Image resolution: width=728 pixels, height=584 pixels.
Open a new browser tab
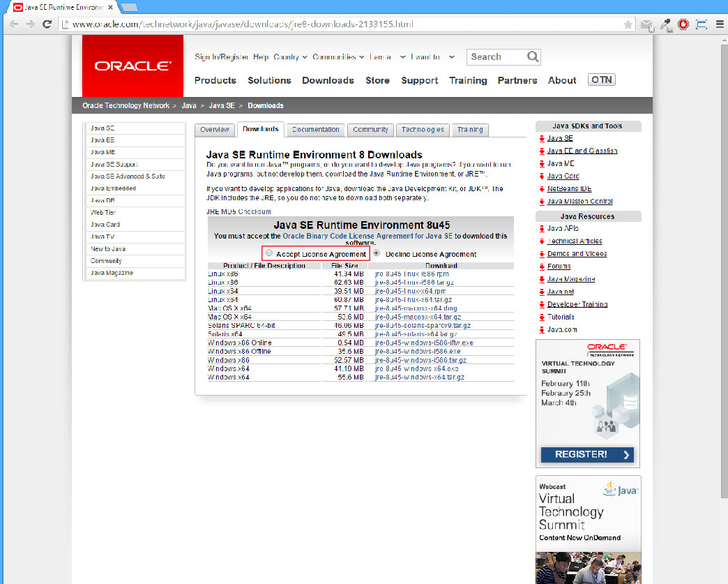click(129, 8)
